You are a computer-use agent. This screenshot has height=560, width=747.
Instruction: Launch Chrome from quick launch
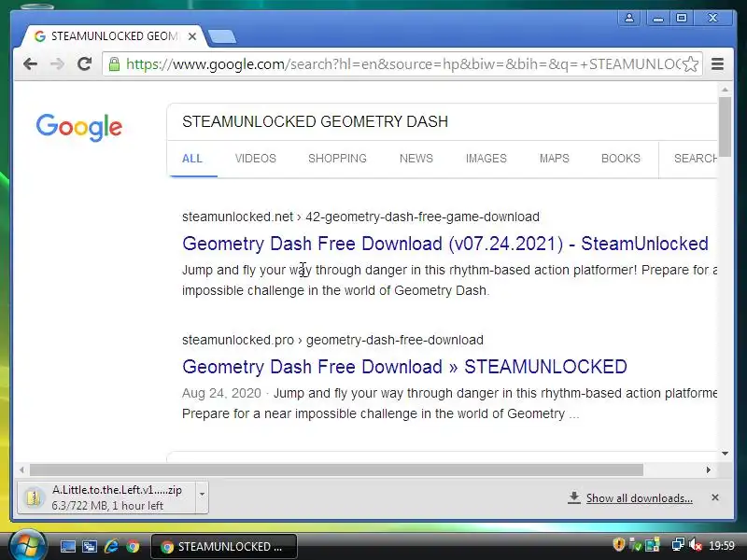[x=133, y=547]
